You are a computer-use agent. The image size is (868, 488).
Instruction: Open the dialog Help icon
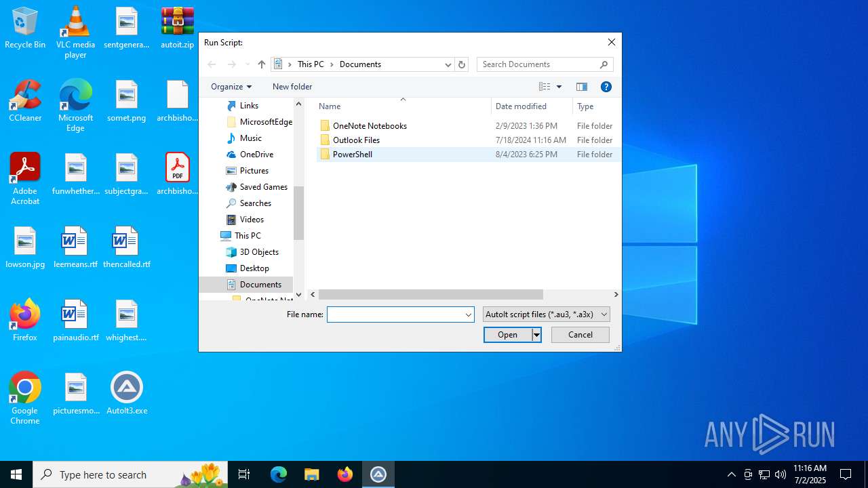[x=606, y=87]
